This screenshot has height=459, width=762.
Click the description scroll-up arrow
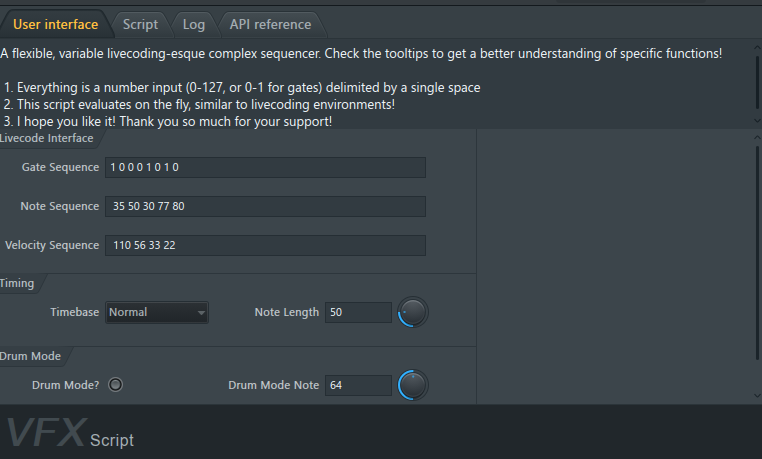pos(757,48)
